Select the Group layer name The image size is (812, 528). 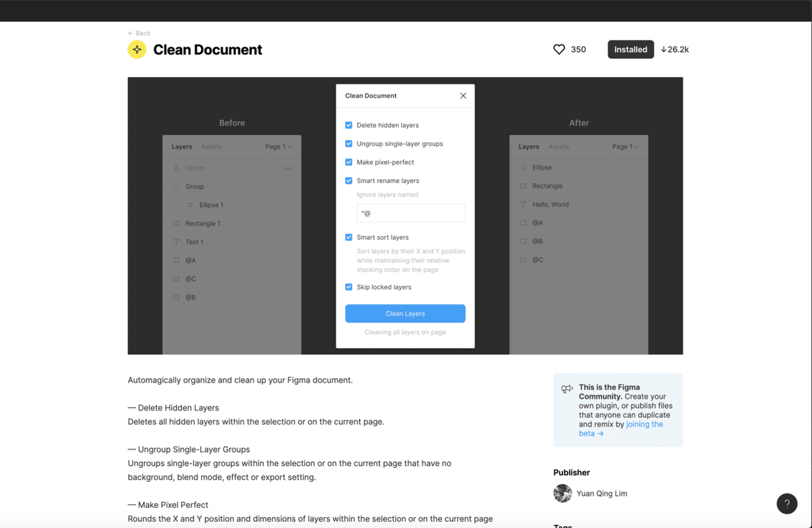coord(195,187)
